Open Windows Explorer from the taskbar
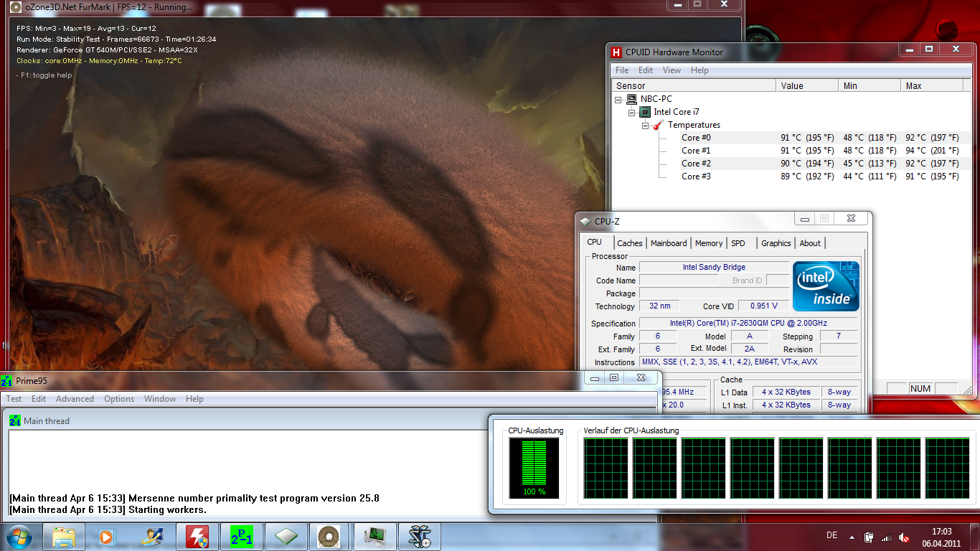This screenshot has width=980, height=551. (x=64, y=537)
